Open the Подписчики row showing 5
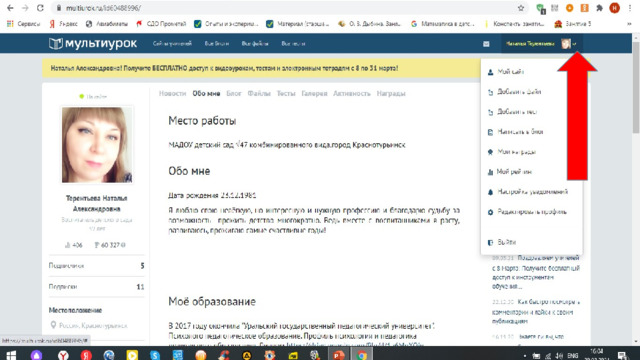The height and width of the screenshot is (360, 640). click(96, 266)
